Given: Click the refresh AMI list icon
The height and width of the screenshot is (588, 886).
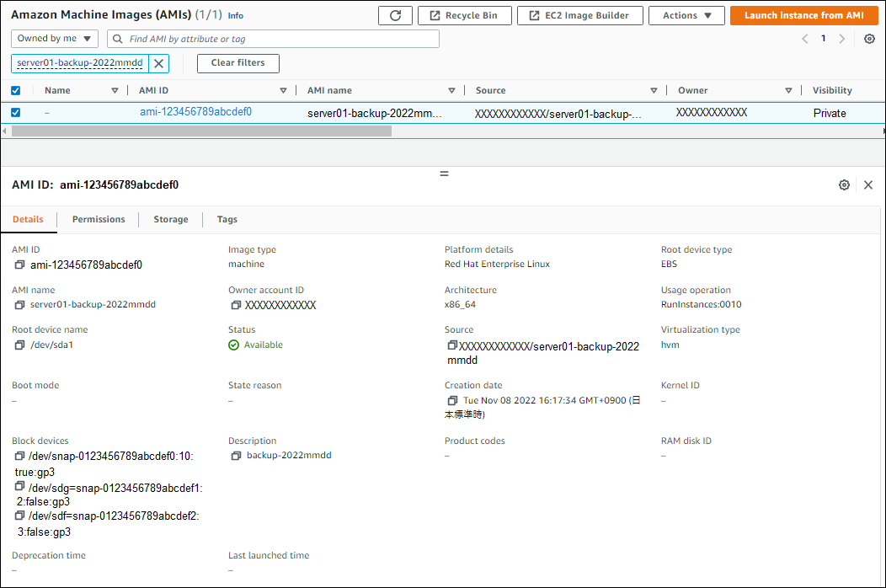Looking at the screenshot, I should (395, 15).
